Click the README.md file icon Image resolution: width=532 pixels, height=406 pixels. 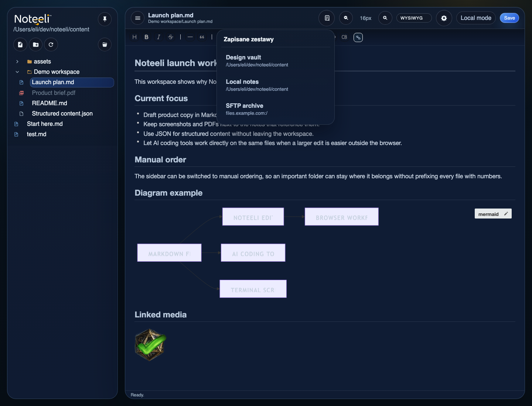(21, 103)
